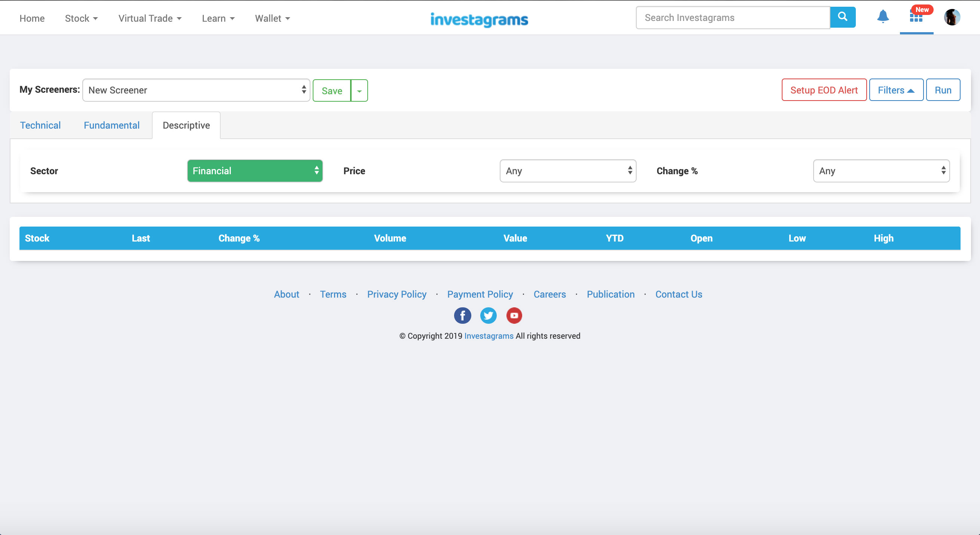Screen dimensions: 980x535
Task: Sort by Last column header
Action: pos(141,239)
